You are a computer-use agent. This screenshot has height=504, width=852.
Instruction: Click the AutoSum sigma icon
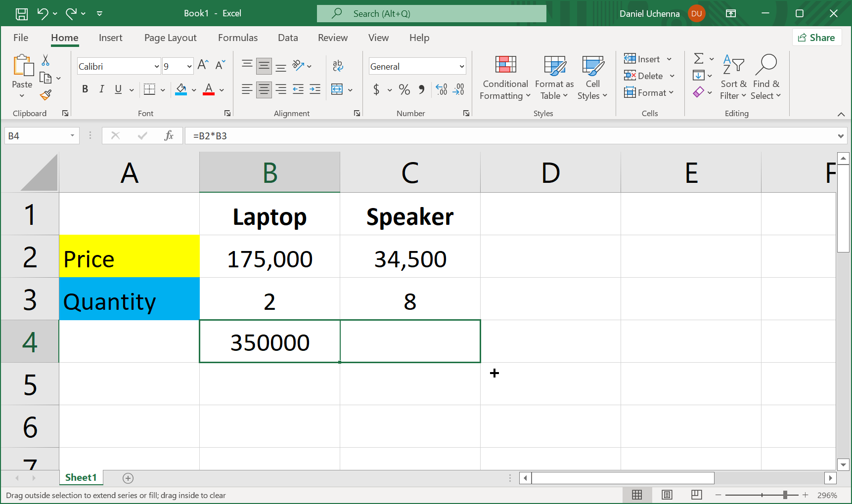pos(698,59)
